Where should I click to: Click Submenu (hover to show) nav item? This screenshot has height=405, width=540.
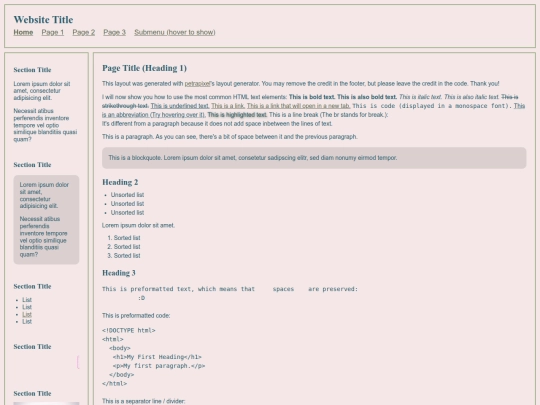click(x=175, y=32)
